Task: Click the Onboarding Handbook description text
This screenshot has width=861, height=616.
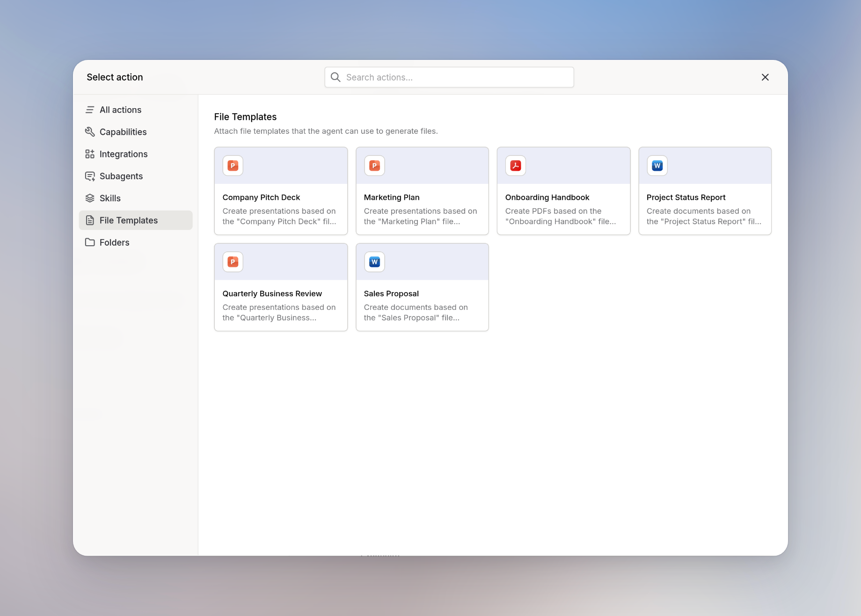Action: [x=561, y=216]
